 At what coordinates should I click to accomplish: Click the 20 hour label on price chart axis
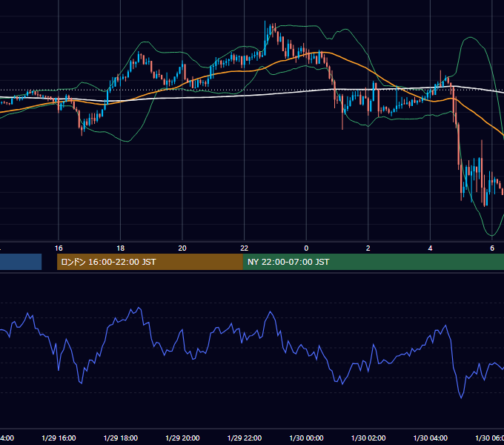[x=182, y=248]
